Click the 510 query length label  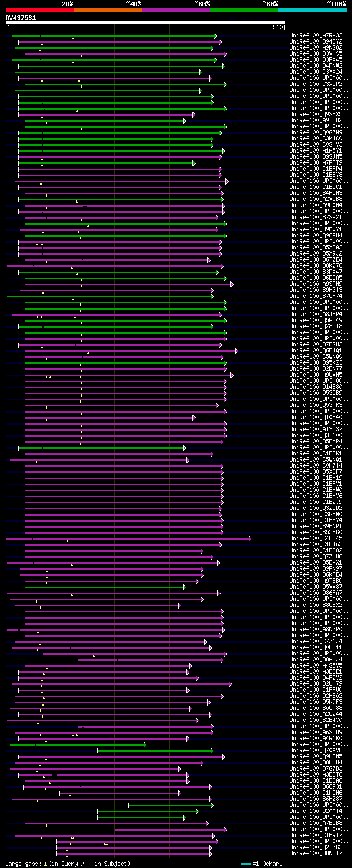277,28
